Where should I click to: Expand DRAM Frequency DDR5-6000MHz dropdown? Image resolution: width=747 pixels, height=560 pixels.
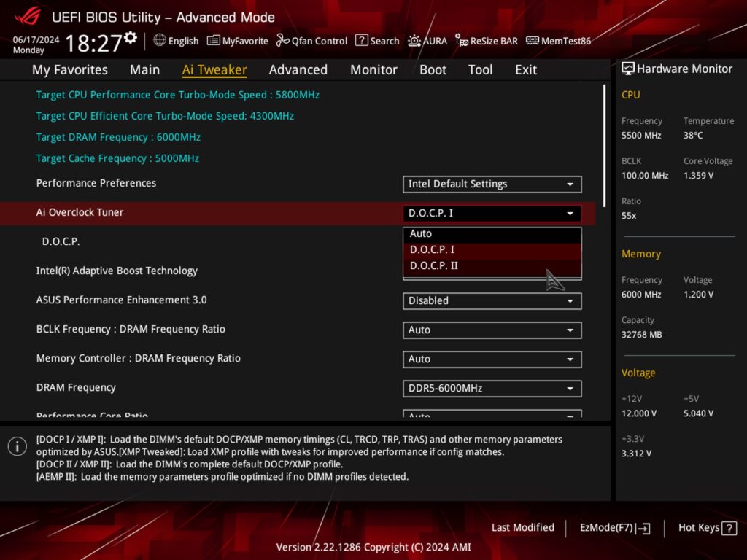(492, 389)
